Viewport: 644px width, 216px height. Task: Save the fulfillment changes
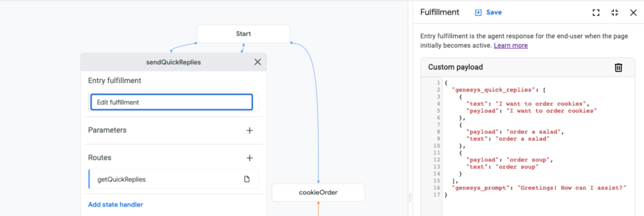489,12
